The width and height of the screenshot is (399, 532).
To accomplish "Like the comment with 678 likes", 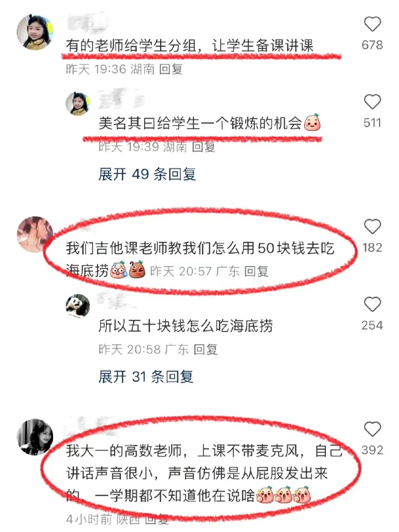I will tap(372, 24).
